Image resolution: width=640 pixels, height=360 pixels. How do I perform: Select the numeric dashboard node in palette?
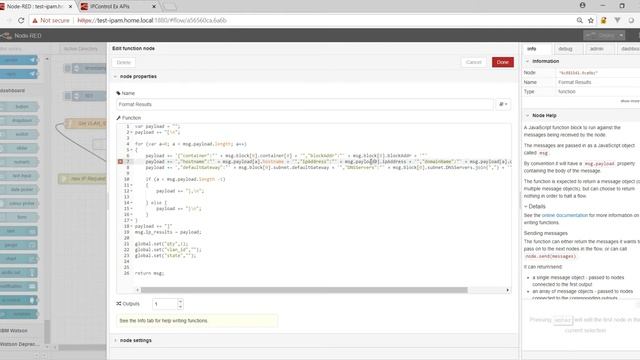tap(19, 162)
